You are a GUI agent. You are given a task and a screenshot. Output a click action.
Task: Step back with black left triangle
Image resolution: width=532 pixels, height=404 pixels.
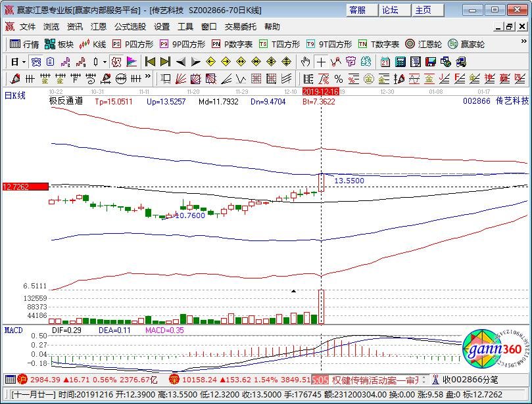(181, 62)
